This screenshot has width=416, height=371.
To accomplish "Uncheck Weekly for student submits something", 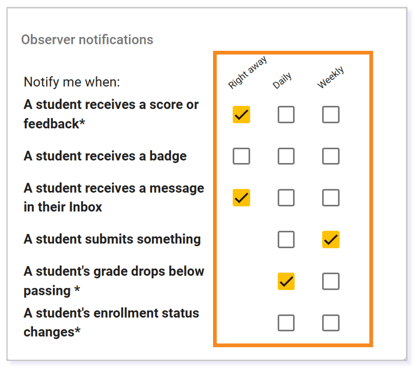I will click(x=331, y=239).
